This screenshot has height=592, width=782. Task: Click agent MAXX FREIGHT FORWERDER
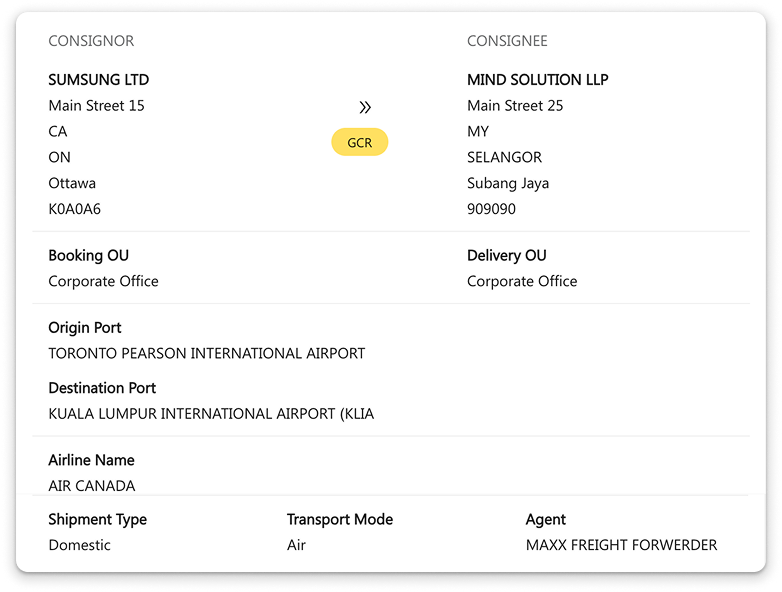click(621, 546)
